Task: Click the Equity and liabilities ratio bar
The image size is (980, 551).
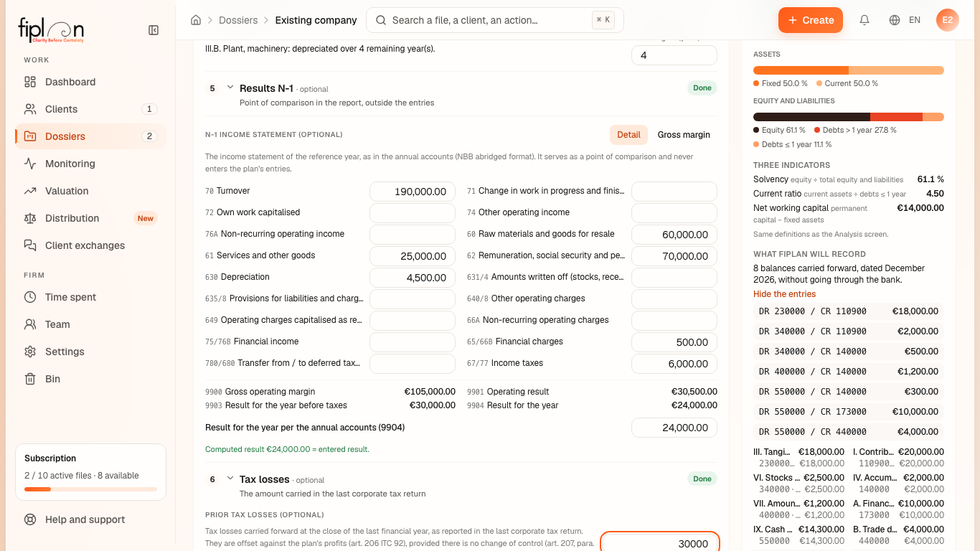Action: click(849, 117)
